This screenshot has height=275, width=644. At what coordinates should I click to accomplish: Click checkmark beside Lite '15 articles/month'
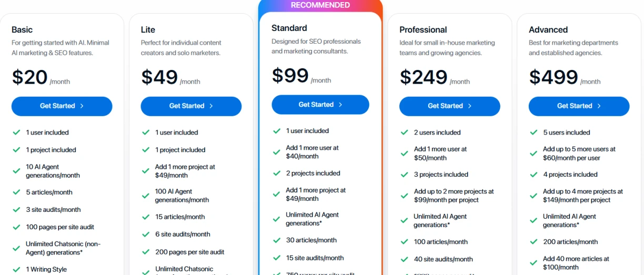146,217
